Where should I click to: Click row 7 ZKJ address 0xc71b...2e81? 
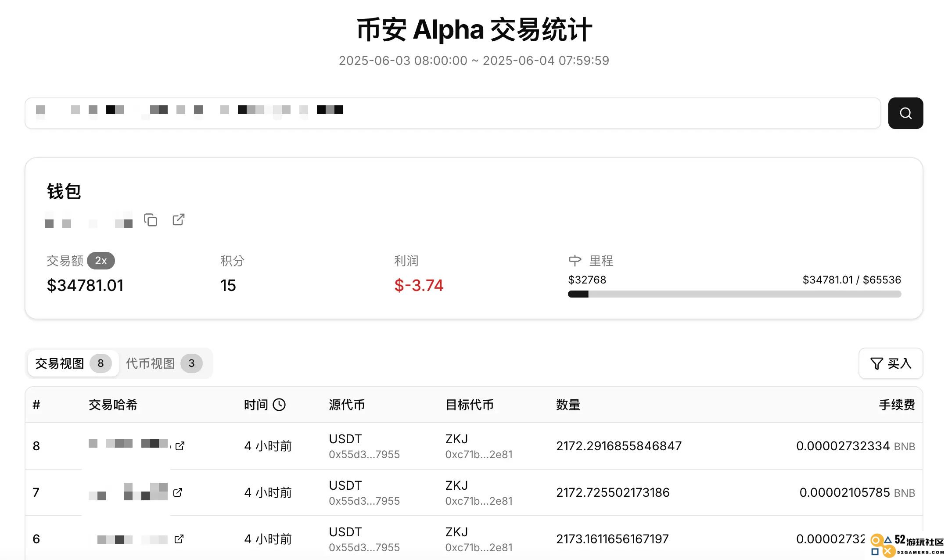(479, 501)
